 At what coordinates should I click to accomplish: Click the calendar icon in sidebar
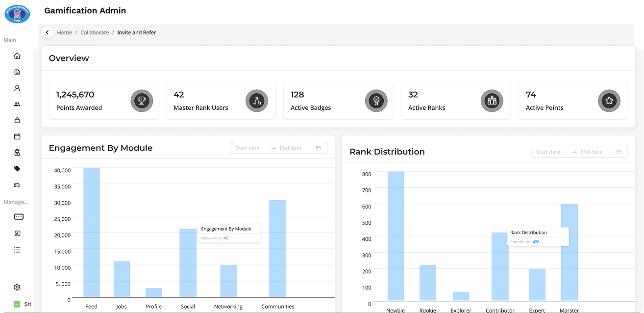pyautogui.click(x=17, y=136)
